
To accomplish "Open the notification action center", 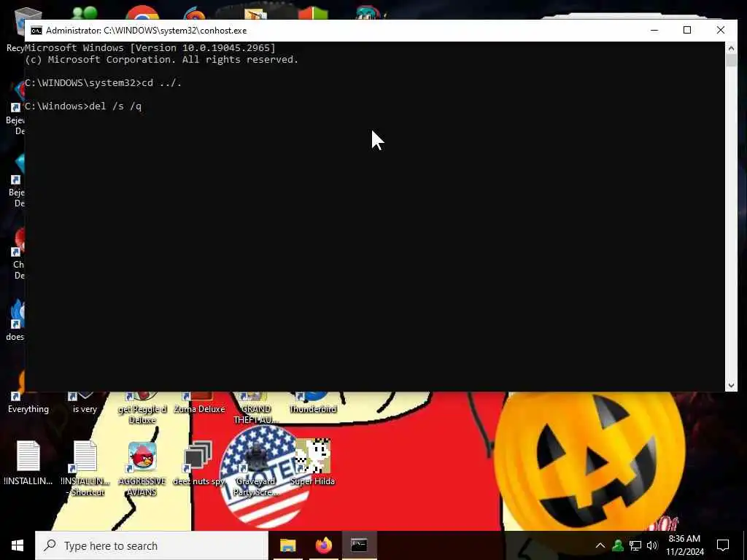I will 723,545.
